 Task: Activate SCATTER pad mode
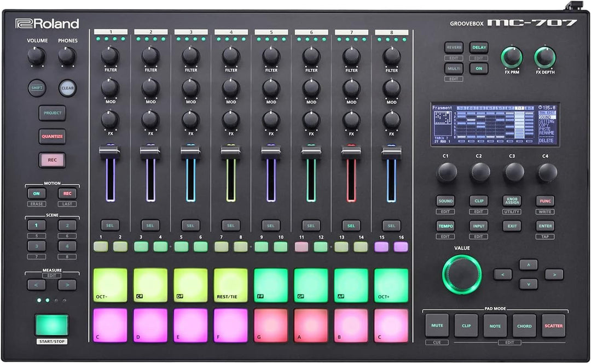tap(553, 325)
